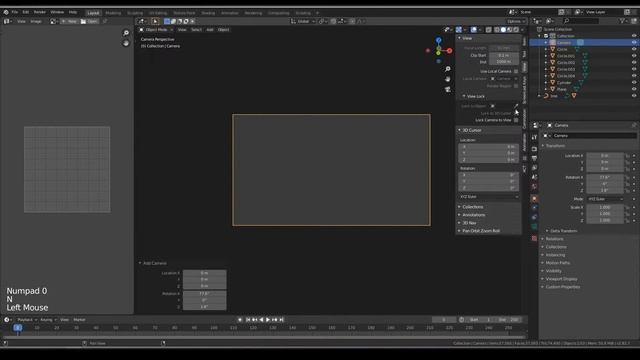Hide Circle.004 in the outliner
Viewport: 640px width, 360px height.
[x=634, y=76]
